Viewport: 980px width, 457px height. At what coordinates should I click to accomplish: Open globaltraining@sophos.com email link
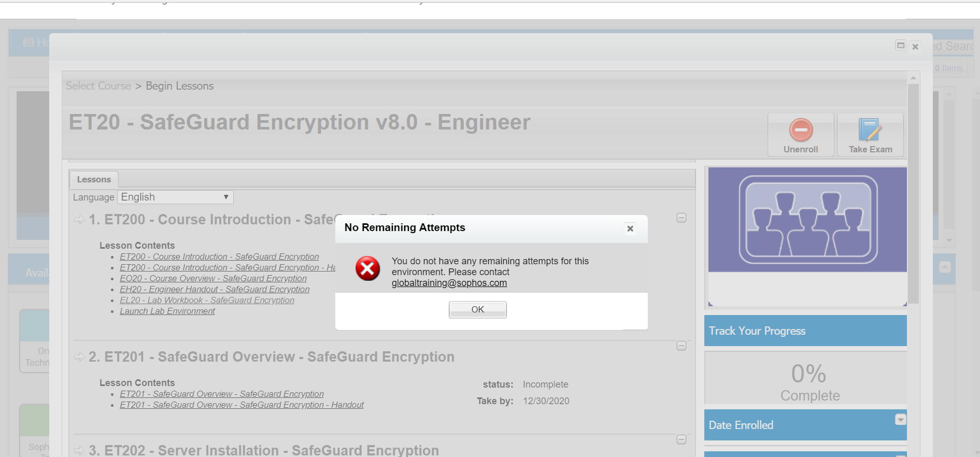(449, 283)
